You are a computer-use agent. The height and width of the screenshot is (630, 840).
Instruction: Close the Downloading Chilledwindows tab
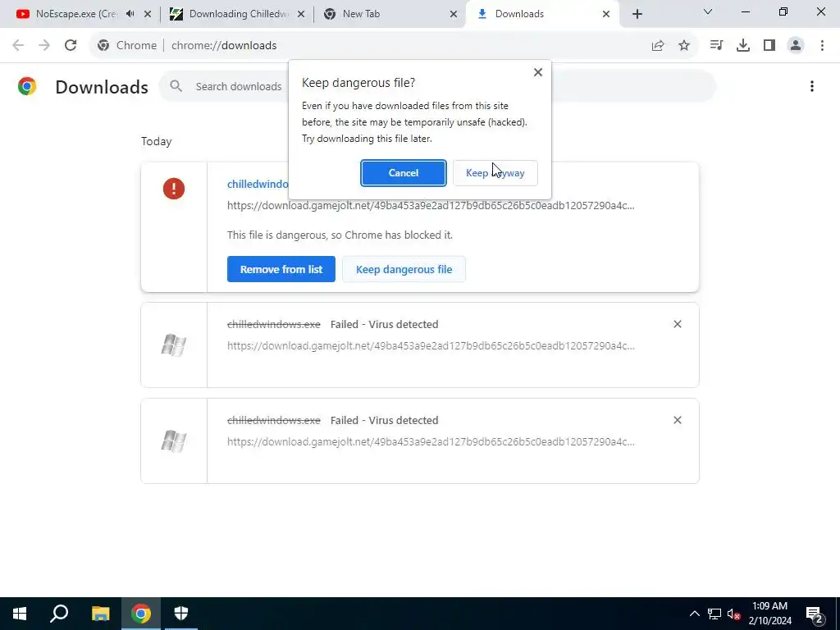tap(301, 14)
